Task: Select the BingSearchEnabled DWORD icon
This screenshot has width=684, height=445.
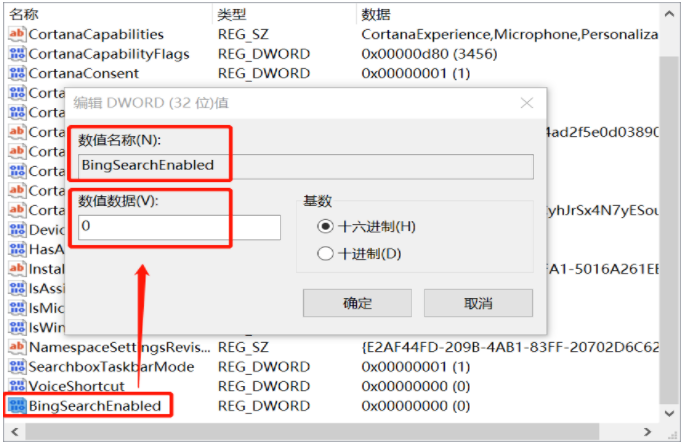Action: [16, 406]
